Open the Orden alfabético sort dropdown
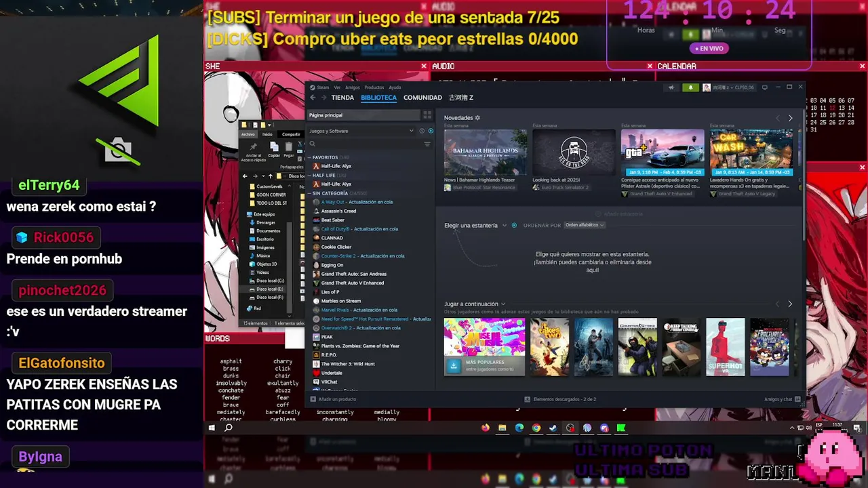Viewport: 868px width, 488px height. (x=585, y=225)
